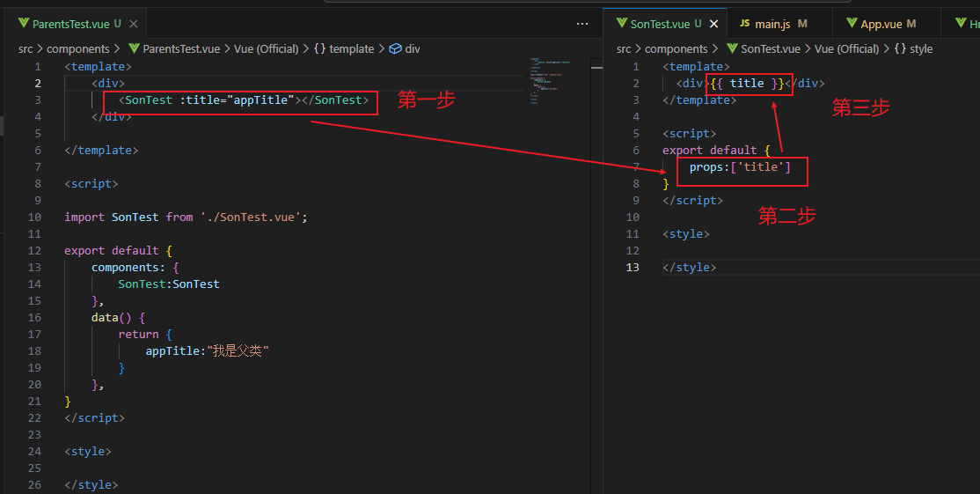The image size is (980, 494).
Task: Open the left editor more actions menu
Action: (x=581, y=24)
